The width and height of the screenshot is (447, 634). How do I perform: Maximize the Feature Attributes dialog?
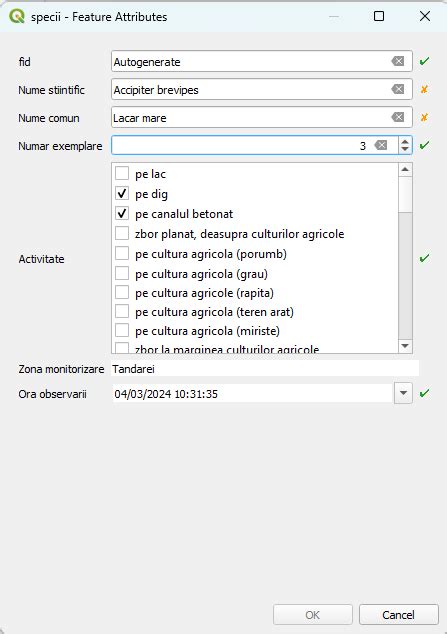click(379, 16)
